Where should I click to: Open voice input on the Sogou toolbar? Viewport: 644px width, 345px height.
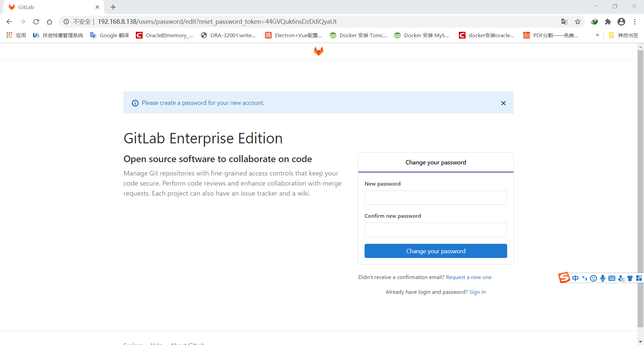point(603,278)
